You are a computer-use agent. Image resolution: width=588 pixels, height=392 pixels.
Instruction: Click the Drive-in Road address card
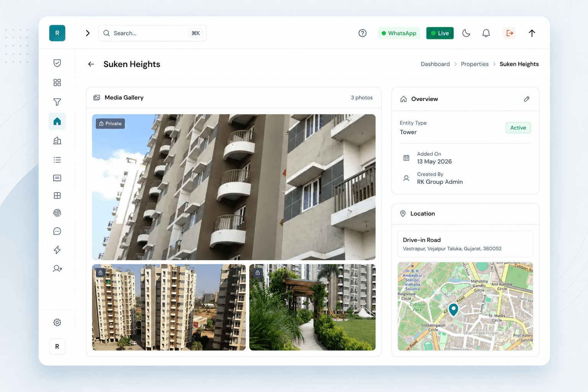(465, 244)
